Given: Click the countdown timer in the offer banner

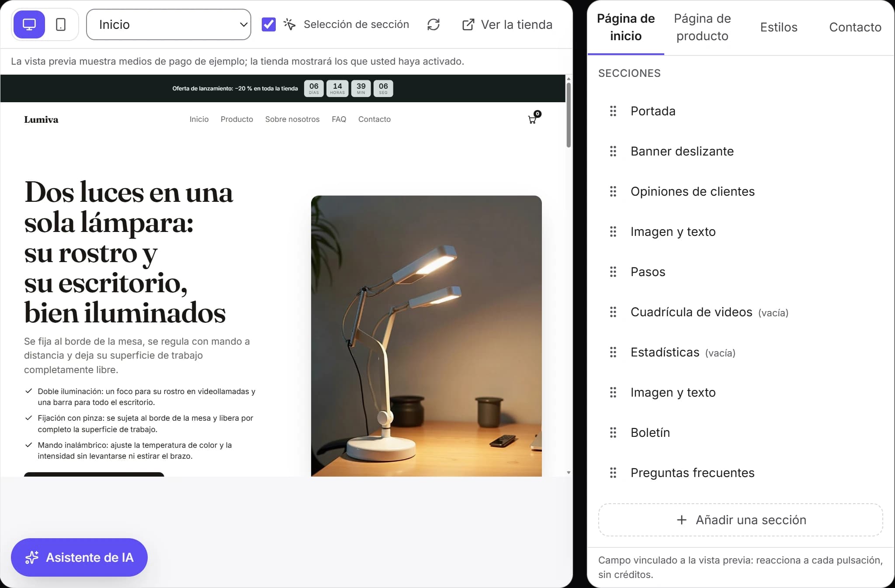Looking at the screenshot, I should (x=348, y=88).
